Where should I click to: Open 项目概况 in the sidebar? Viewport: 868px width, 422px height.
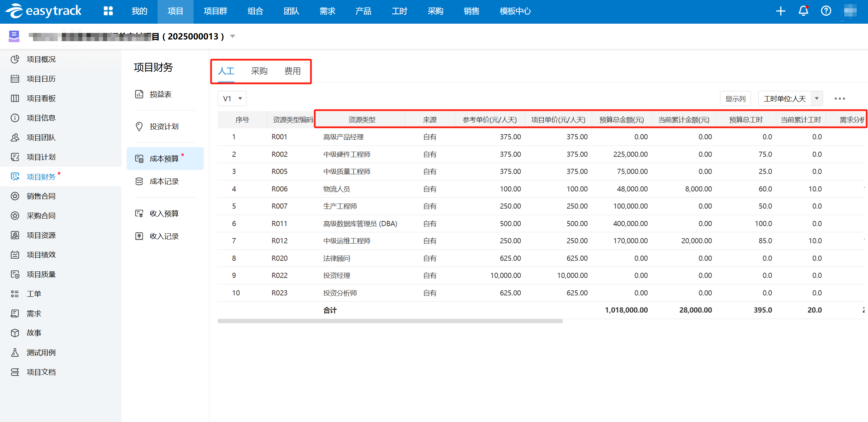point(41,59)
